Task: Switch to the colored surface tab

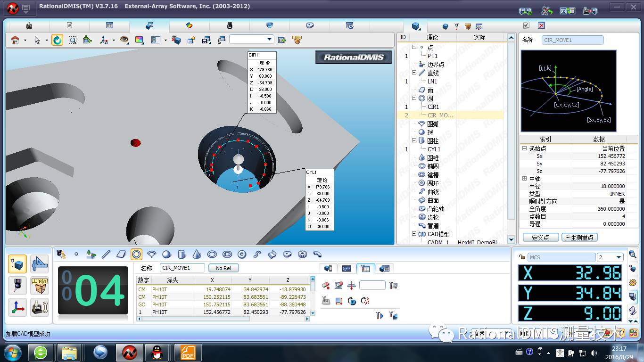Action: point(190,25)
